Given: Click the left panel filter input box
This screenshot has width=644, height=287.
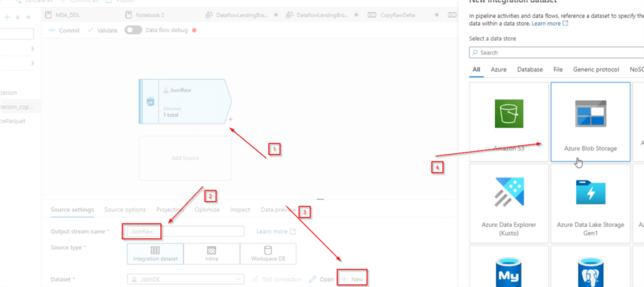Looking at the screenshot, I should click(17, 34).
